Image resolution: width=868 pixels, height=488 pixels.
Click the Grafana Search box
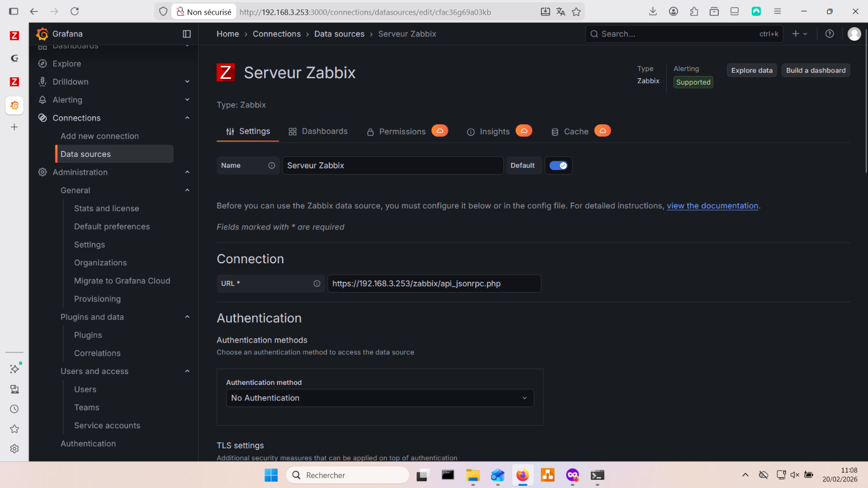click(684, 34)
